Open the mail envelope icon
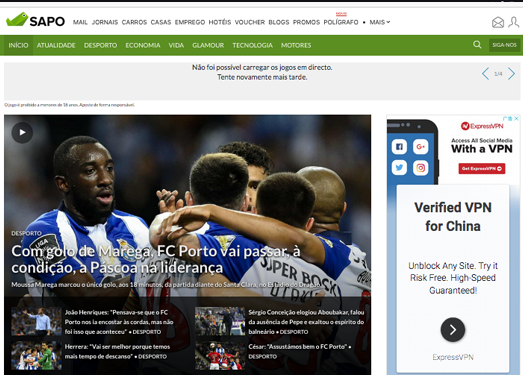The height and width of the screenshot is (375, 523). (498, 22)
